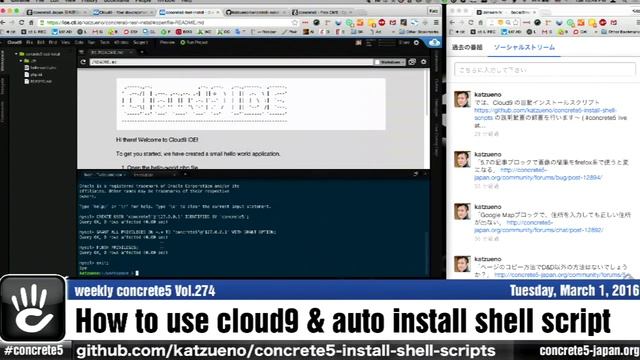
Task: Click katzueno avatar on the first stream post
Action: click(462, 99)
